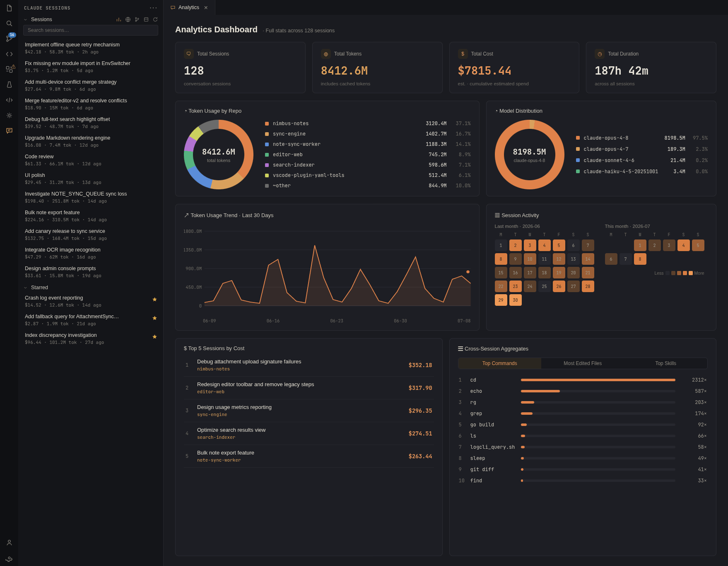Click the Total Sessions card icon
This screenshot has width=728, height=566.
(189, 54)
